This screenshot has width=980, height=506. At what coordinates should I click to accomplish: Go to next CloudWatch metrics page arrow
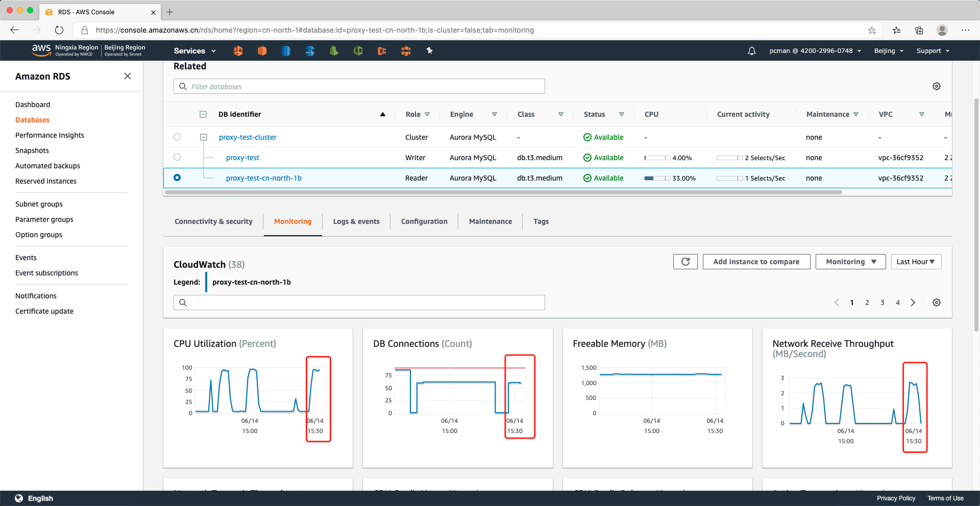(913, 302)
